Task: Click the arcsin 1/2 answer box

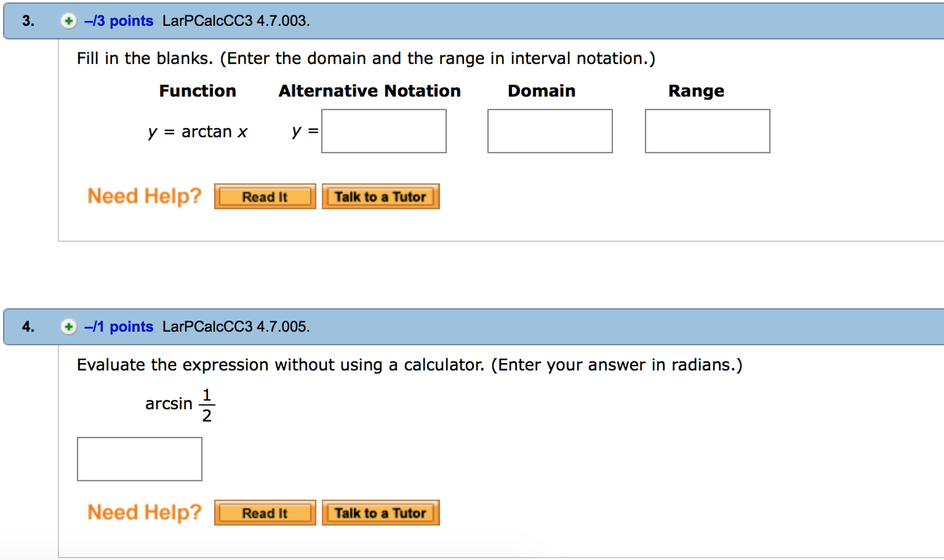Action: (x=139, y=459)
